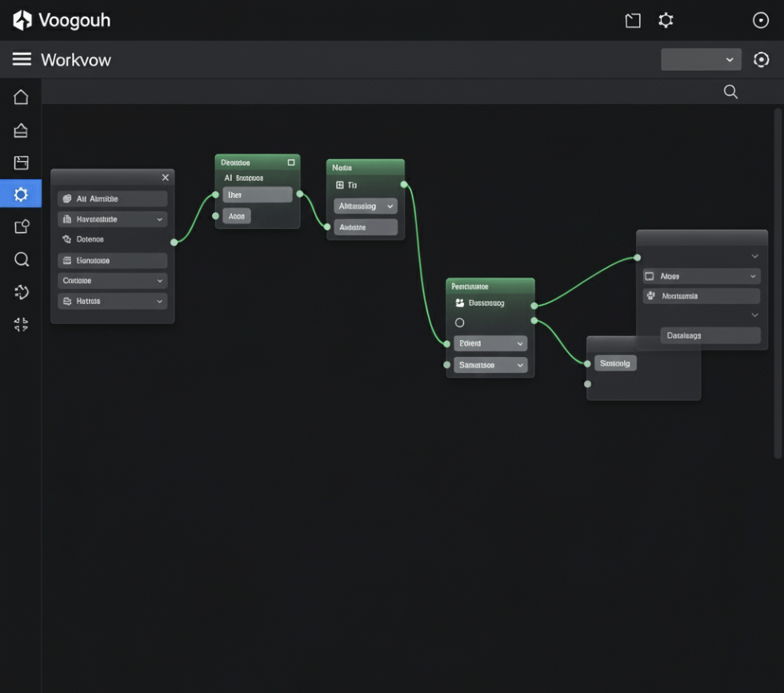Open the Eoierd dropdown
The width and height of the screenshot is (784, 693).
point(490,343)
